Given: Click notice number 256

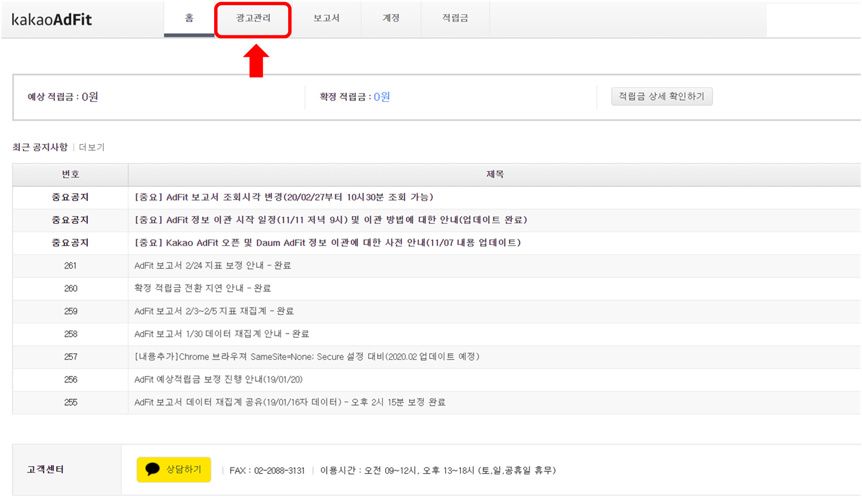Looking at the screenshot, I should click(x=71, y=380).
